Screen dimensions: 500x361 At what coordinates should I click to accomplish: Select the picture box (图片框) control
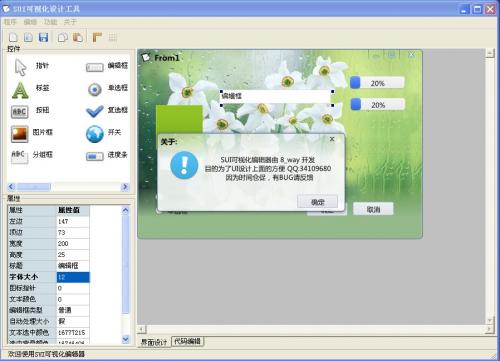[19, 134]
